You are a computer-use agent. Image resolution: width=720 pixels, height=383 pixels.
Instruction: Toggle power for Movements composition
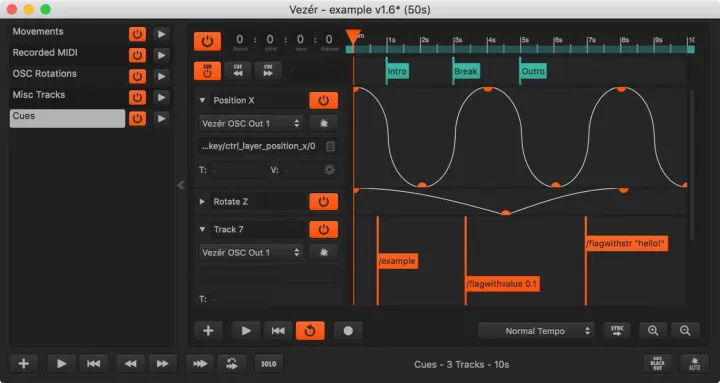point(137,34)
